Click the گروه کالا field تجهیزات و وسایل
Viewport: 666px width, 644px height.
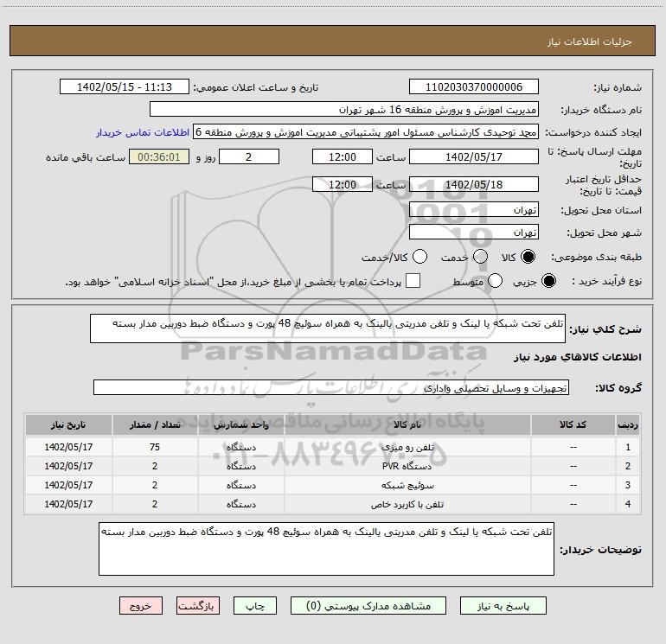[331, 387]
